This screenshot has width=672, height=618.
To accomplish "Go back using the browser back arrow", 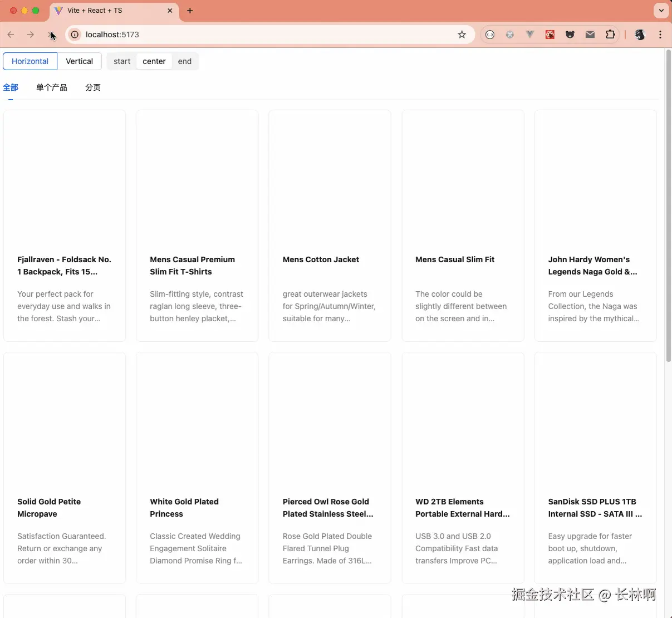I will 11,35.
